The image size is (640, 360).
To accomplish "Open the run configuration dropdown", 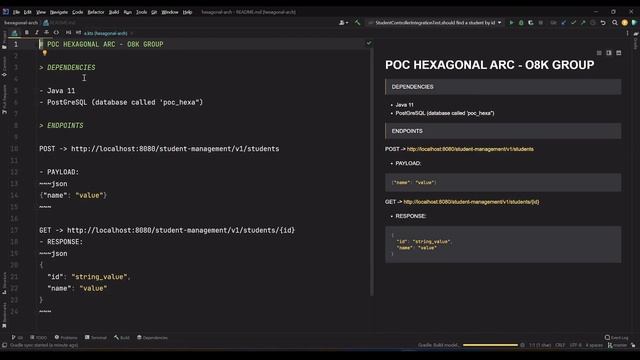I will 435,23.
